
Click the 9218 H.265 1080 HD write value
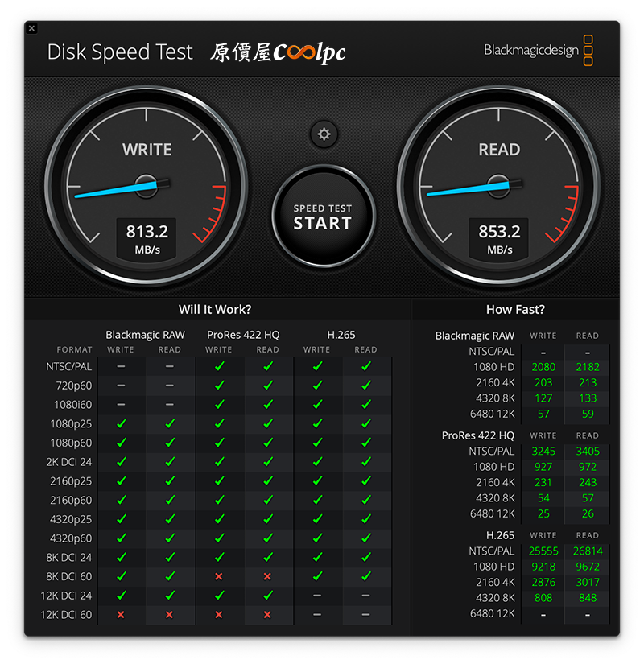click(x=543, y=567)
